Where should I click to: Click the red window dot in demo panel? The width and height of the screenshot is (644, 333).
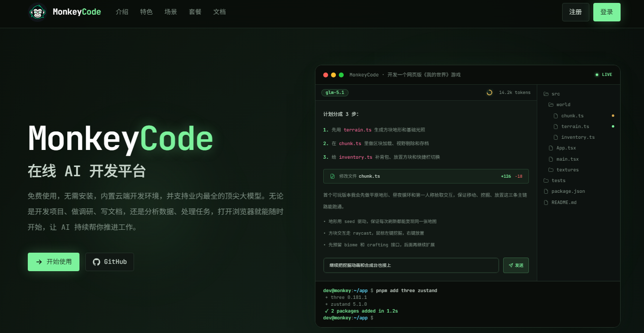[x=326, y=75]
